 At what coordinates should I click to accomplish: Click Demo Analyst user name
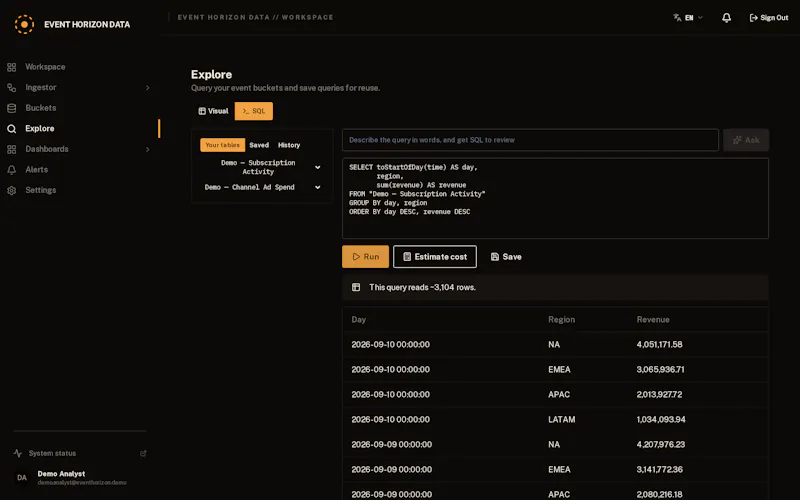click(x=61, y=474)
